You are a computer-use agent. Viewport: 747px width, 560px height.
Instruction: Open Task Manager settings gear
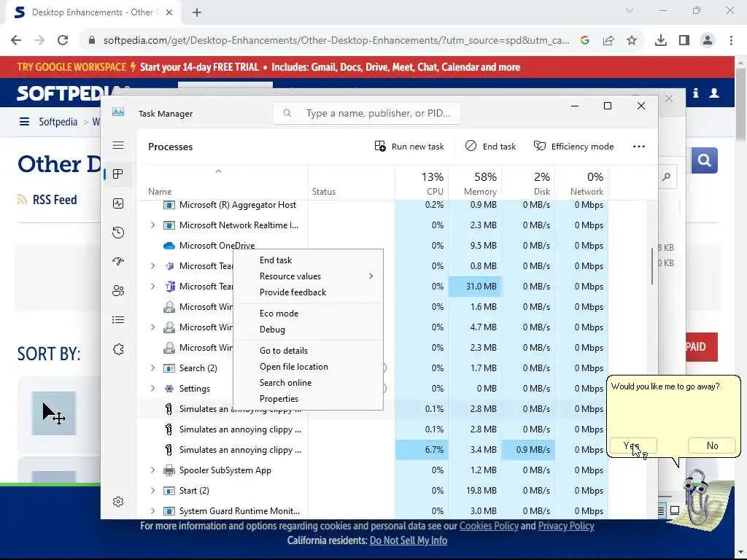click(x=118, y=502)
